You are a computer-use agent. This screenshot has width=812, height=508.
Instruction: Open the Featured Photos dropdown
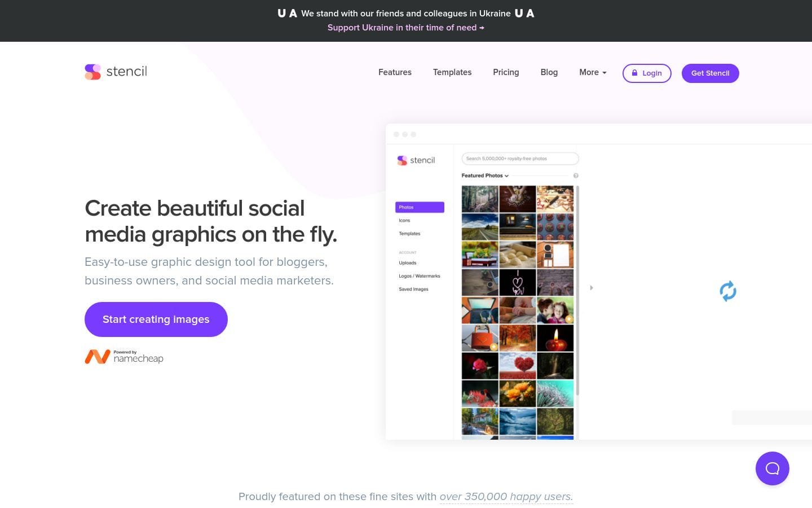pyautogui.click(x=485, y=176)
